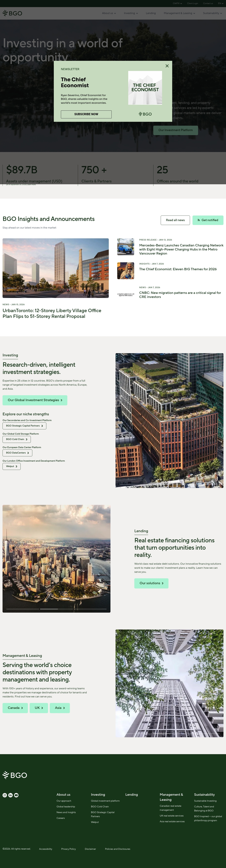The height and width of the screenshot is (868, 226).
Task: Open the Liberty Village article image
Action: point(56,268)
